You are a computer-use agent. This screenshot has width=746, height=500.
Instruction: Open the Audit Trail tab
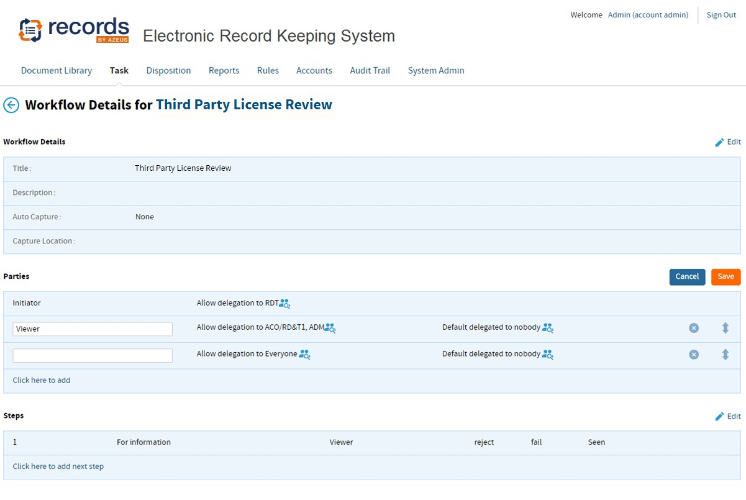click(370, 71)
